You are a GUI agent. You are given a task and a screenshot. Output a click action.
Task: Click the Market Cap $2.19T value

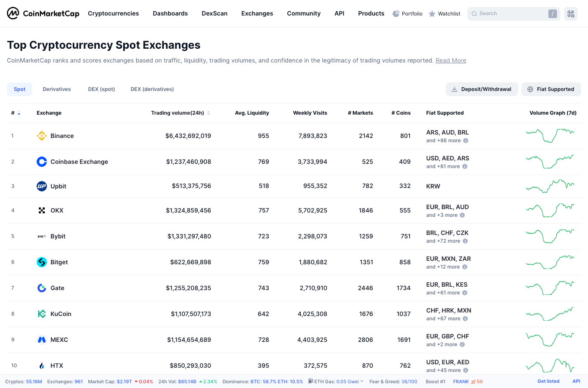point(124,382)
